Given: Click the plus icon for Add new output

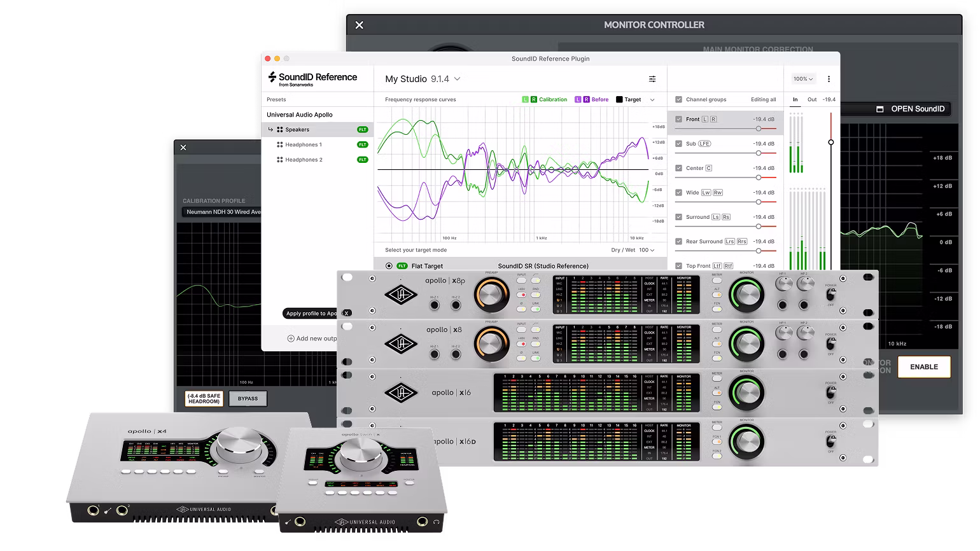Looking at the screenshot, I should coord(291,338).
